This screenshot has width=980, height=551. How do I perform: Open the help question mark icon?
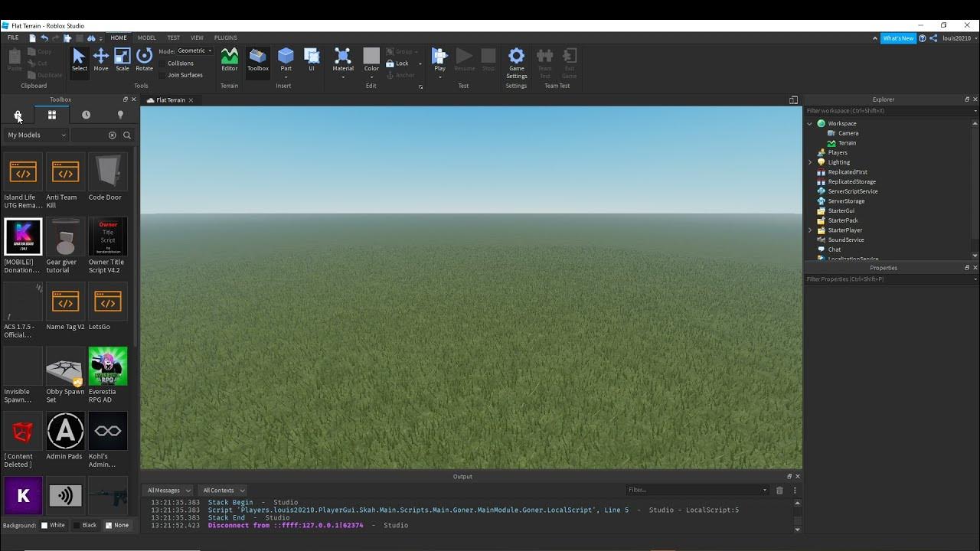[923, 37]
